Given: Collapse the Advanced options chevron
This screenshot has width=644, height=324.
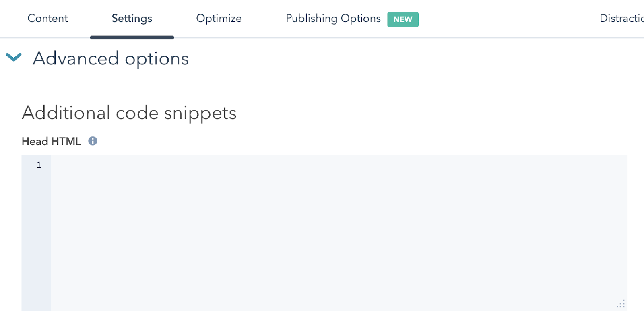Looking at the screenshot, I should pos(14,58).
